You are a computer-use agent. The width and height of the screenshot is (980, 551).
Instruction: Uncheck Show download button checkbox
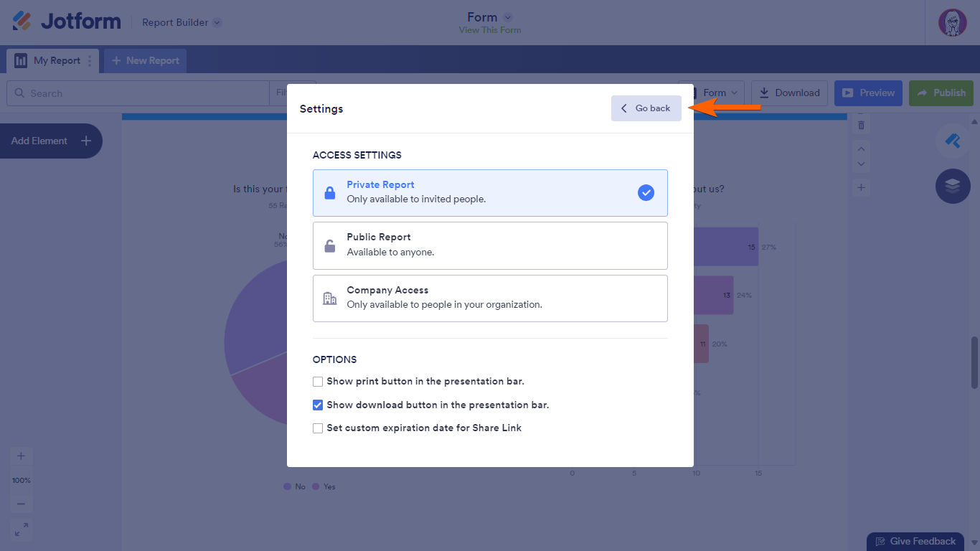[x=318, y=405]
